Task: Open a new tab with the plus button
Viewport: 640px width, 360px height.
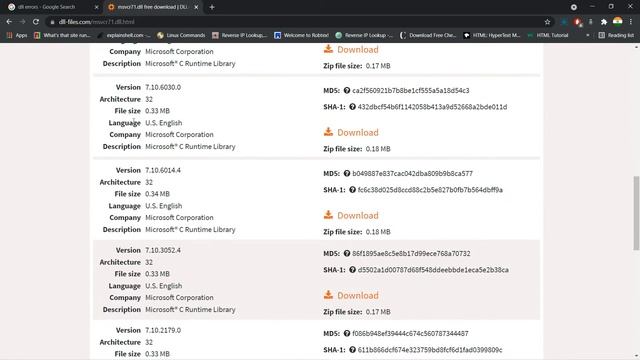Action: [x=212, y=7]
